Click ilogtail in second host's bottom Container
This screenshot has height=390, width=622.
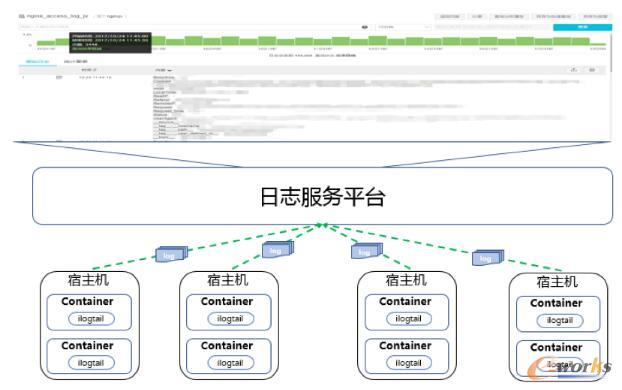point(230,363)
